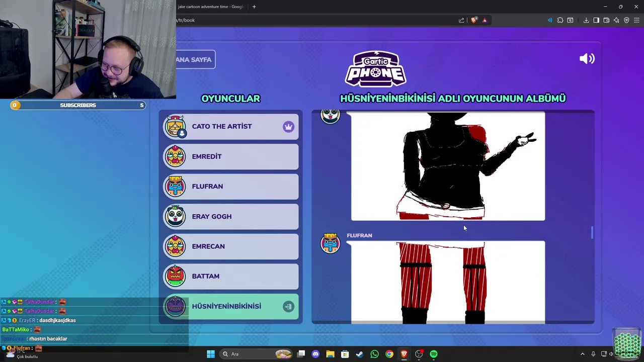Mute the Gartic Phone sound icon
Viewport: 644px width, 362px height.
[587, 59]
